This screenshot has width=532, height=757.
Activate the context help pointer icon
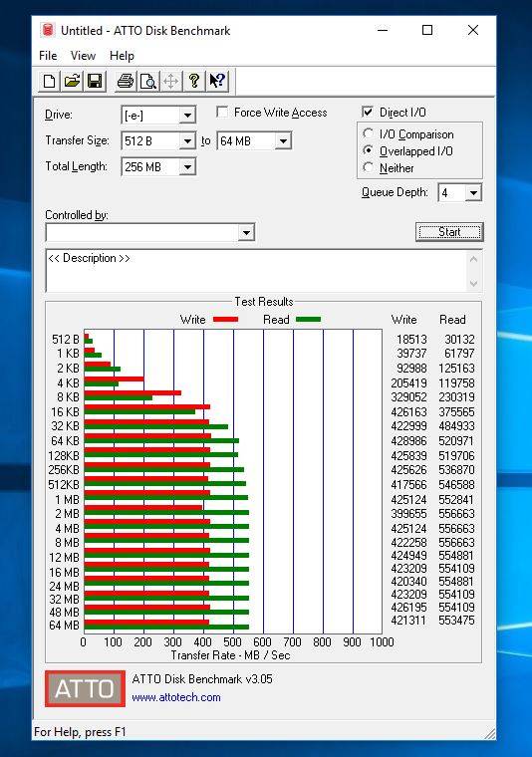click(x=217, y=81)
